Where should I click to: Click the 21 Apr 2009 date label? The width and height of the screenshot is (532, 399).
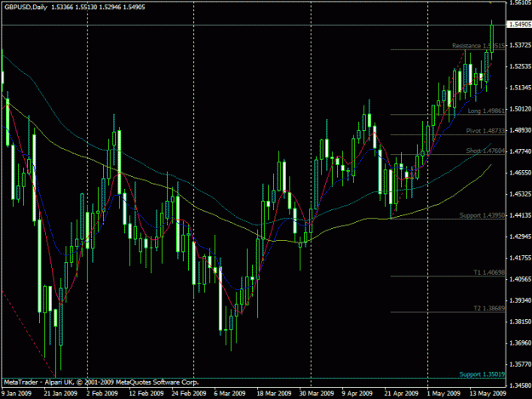point(402,393)
